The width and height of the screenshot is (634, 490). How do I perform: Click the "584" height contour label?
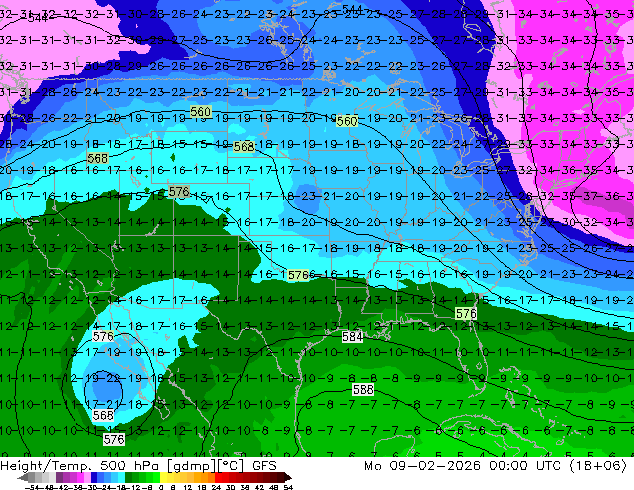pyautogui.click(x=352, y=336)
